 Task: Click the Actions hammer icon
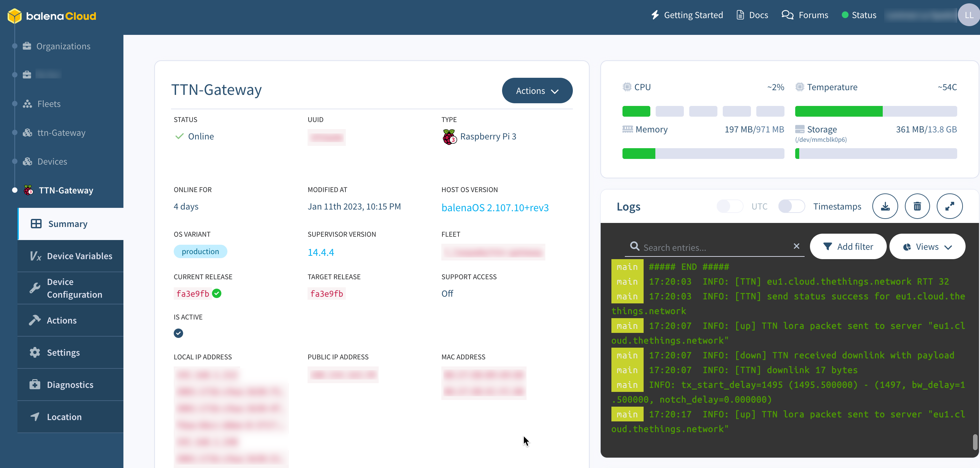[x=35, y=320]
